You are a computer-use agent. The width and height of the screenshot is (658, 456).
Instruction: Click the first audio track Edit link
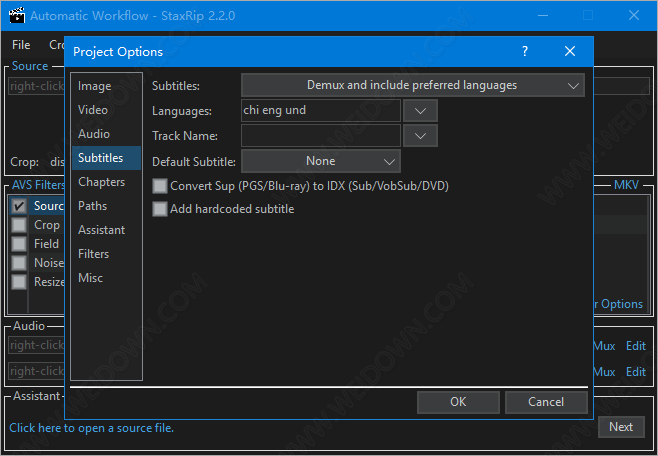[636, 346]
